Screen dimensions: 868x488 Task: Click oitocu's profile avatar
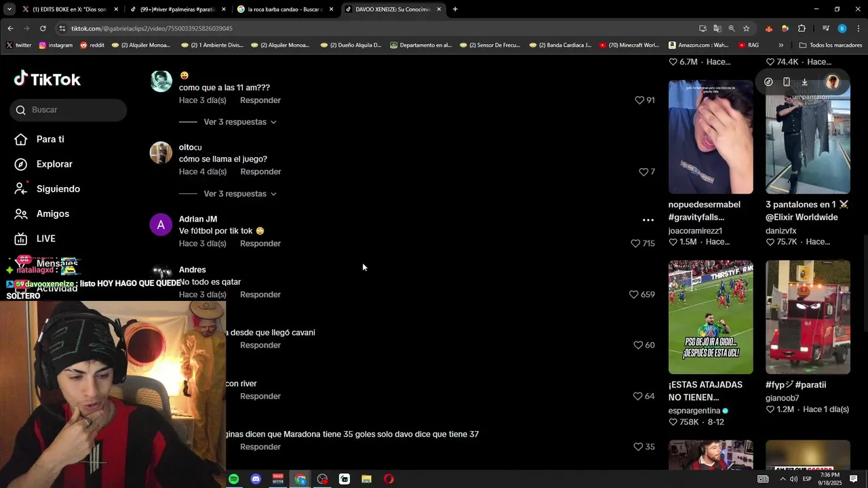pyautogui.click(x=161, y=152)
